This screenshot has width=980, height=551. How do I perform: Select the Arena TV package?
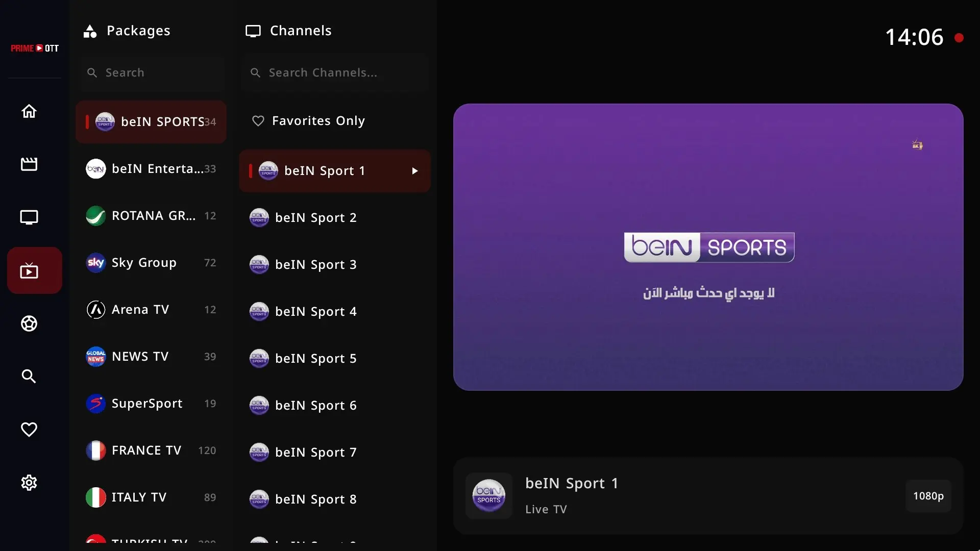(151, 310)
